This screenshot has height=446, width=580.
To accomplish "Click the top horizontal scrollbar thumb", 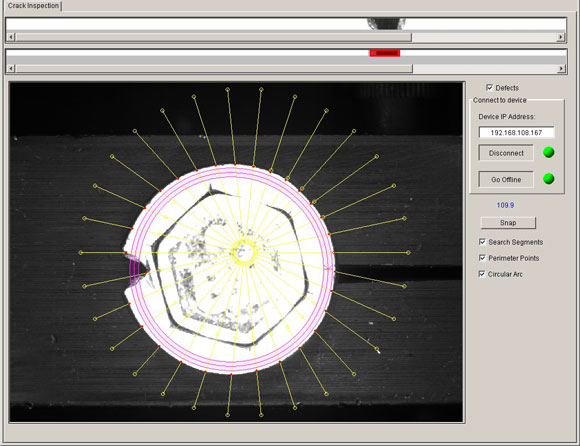I will (213, 37).
